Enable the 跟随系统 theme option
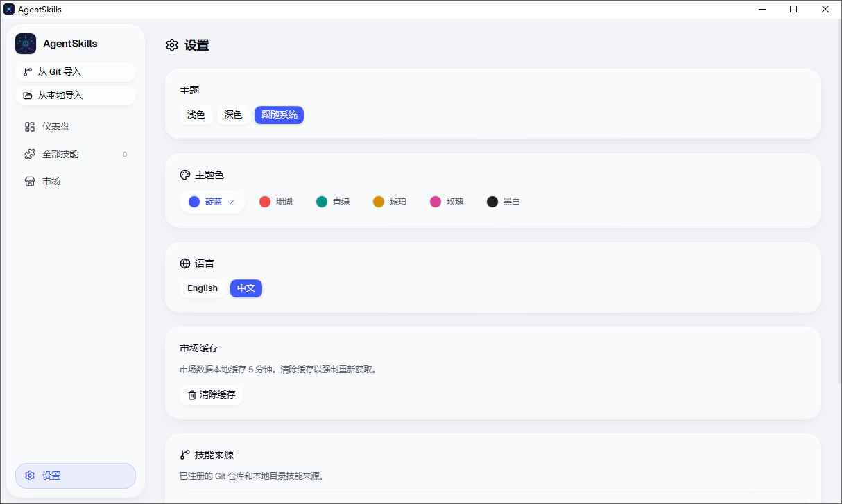 (x=279, y=114)
